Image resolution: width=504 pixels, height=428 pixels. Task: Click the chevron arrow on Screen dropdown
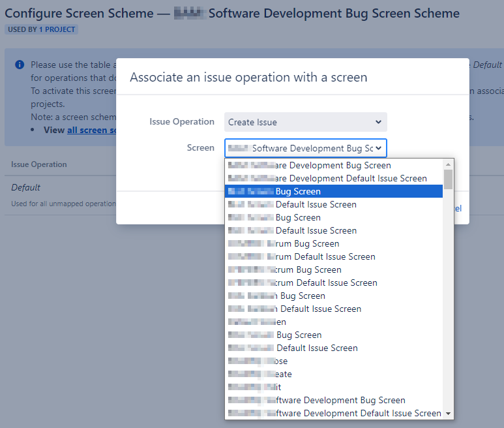tap(378, 148)
